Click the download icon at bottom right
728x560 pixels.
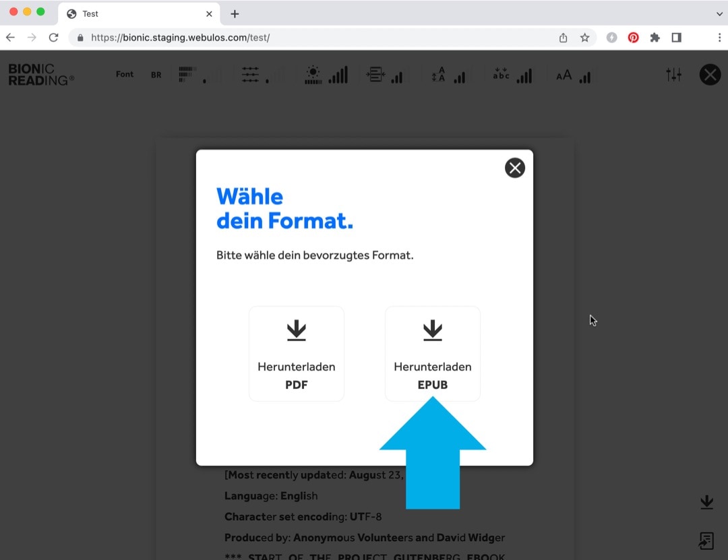click(706, 502)
